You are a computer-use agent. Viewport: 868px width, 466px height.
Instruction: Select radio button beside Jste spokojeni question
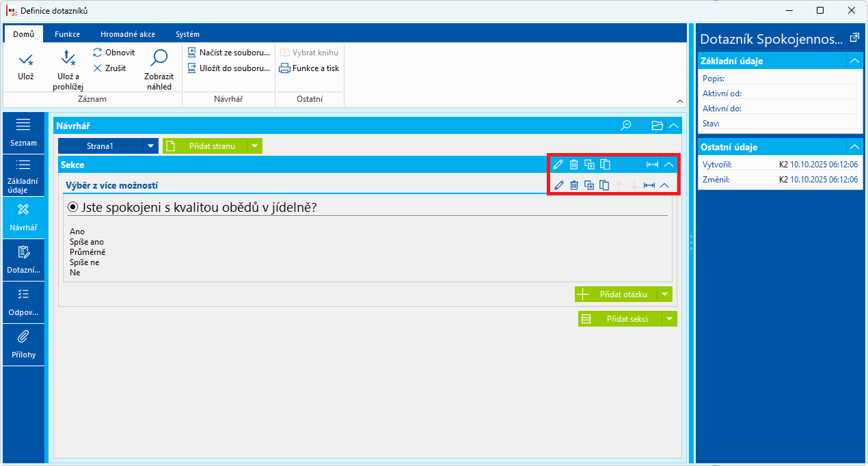(x=73, y=207)
